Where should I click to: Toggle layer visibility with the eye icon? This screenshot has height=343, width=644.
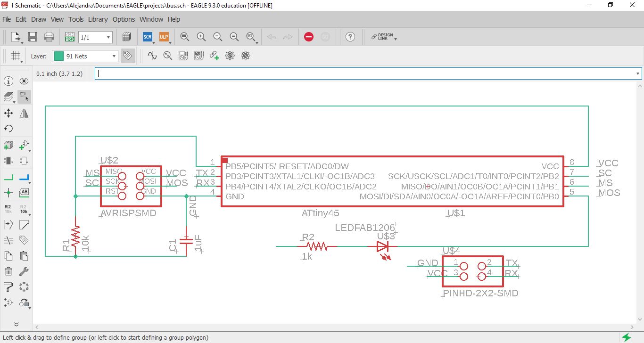point(24,81)
